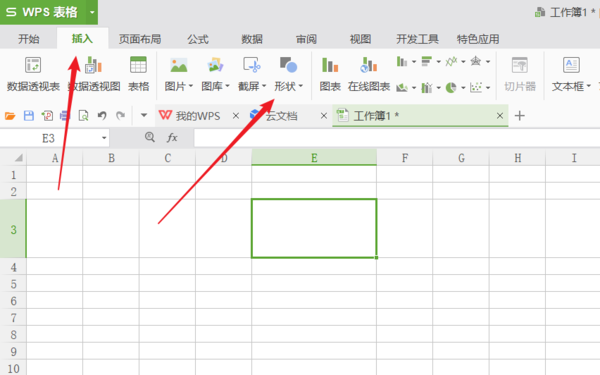Expand the quick access toolbar customize arrow
Viewport: 600px width, 375px height.
coord(144,115)
